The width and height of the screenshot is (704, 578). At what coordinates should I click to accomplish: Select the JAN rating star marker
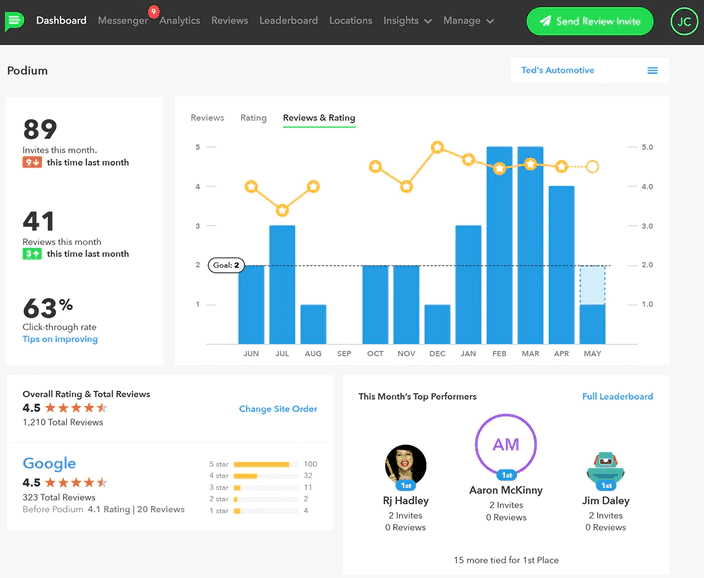click(x=468, y=159)
